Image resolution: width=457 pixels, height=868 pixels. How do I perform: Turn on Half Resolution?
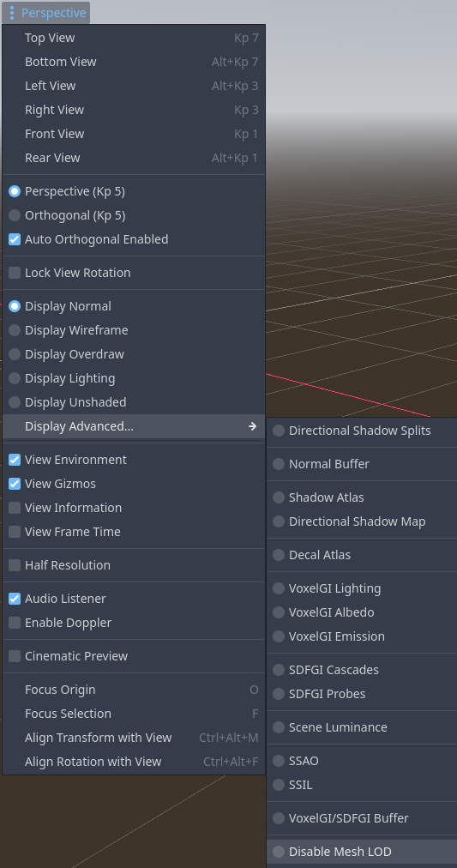[x=134, y=564]
